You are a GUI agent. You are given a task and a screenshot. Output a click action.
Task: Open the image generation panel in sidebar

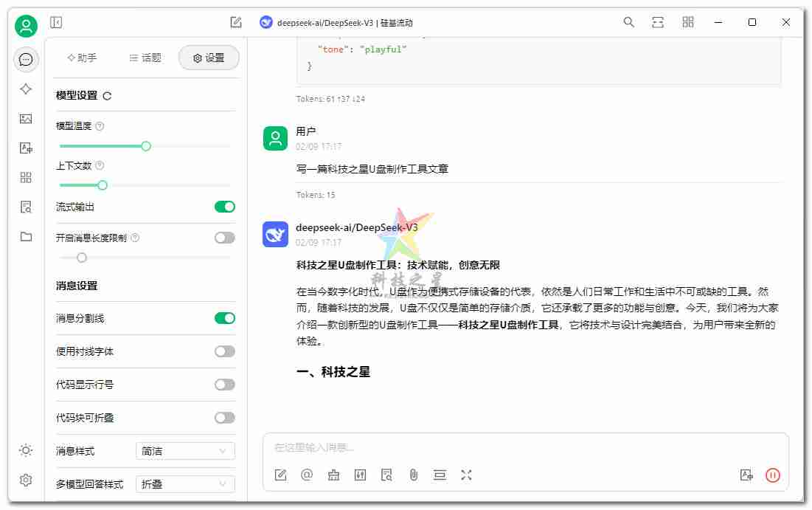(x=26, y=118)
